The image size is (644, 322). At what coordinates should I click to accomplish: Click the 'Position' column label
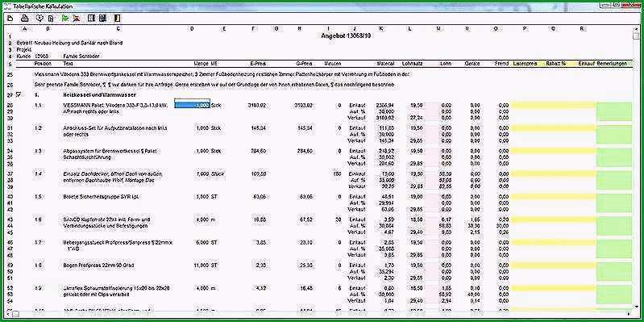(43, 64)
